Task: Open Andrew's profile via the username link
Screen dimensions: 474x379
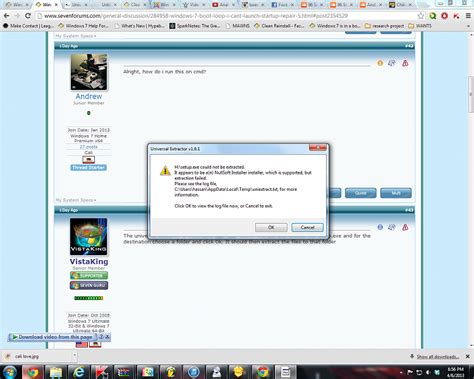Action: click(x=89, y=96)
